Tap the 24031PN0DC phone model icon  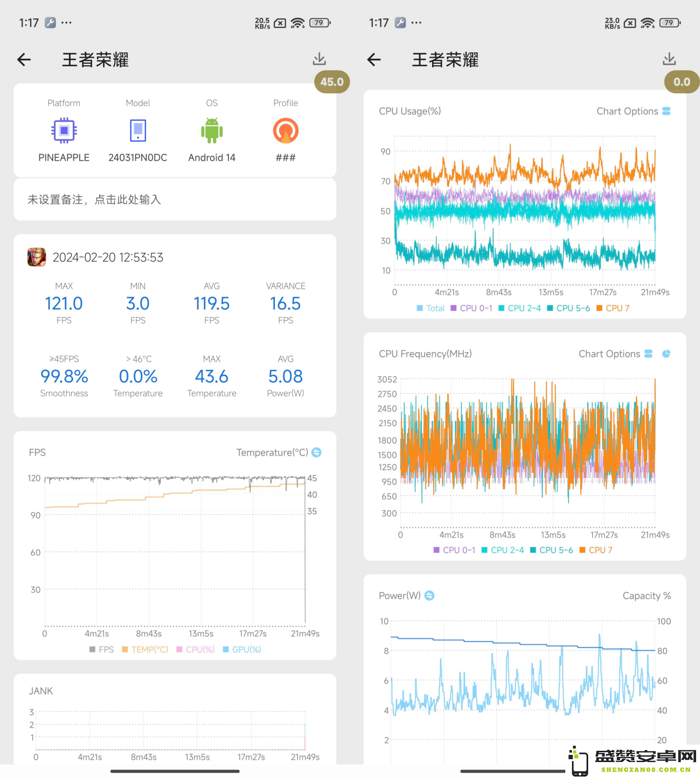tap(138, 130)
